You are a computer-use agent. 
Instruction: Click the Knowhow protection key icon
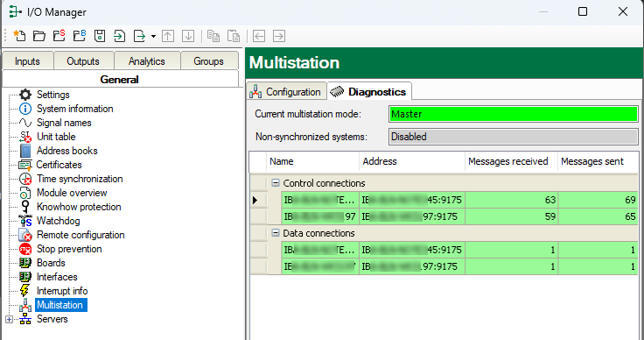click(x=25, y=207)
